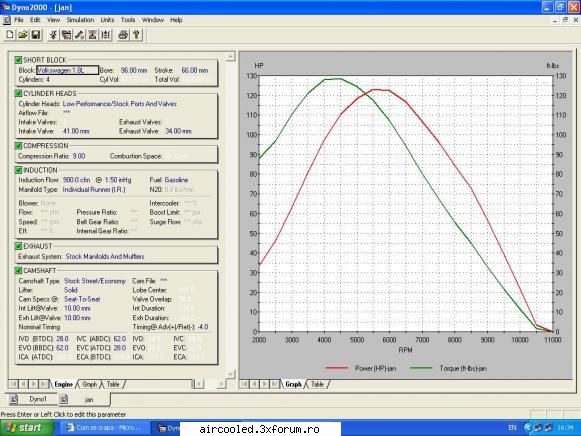The height and width of the screenshot is (436, 581).
Task: Click the Print toolbar icon
Action: 123,35
